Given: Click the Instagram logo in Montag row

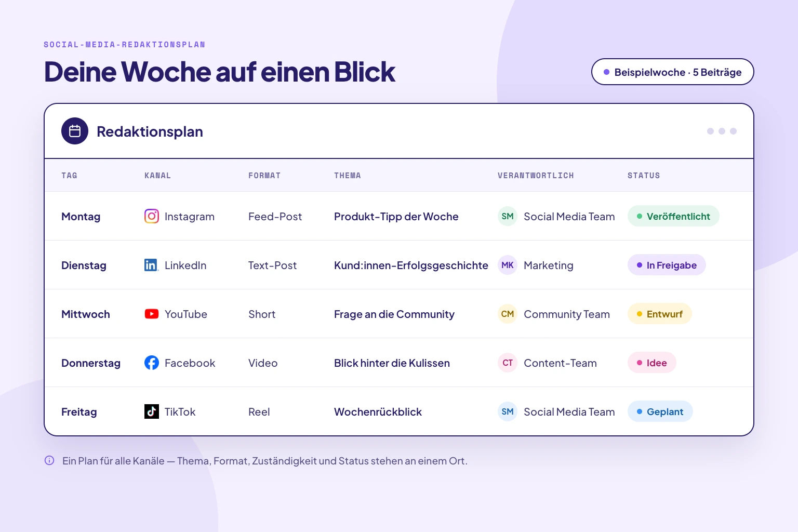Looking at the screenshot, I should [x=152, y=216].
